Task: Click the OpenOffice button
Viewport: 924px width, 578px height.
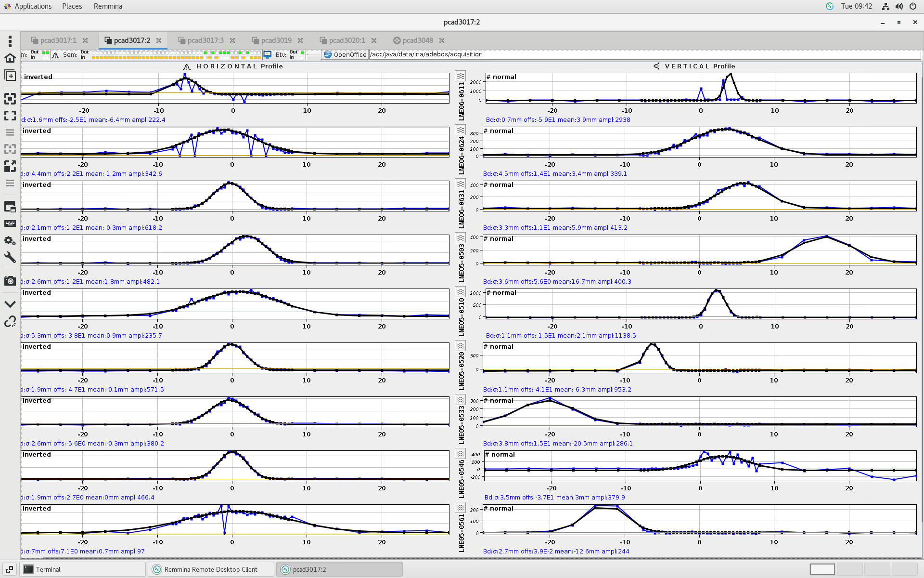Action: tap(345, 54)
